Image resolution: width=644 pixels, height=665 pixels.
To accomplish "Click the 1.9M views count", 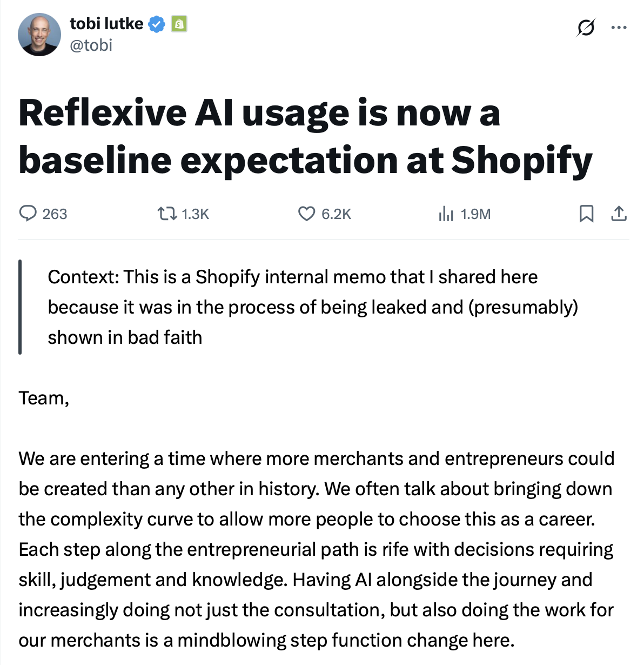I will point(475,214).
